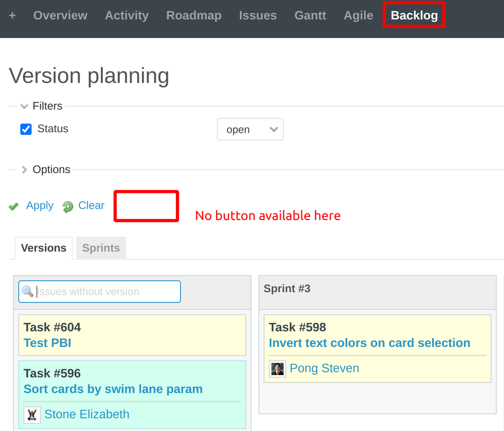The height and width of the screenshot is (431, 504).
Task: Click the green checkmark Apply icon
Action: click(14, 206)
